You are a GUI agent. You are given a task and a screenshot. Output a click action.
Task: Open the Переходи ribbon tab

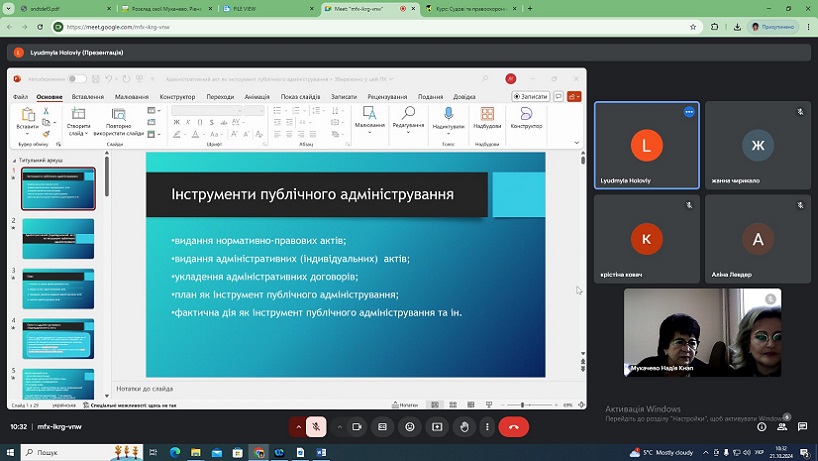pos(220,96)
